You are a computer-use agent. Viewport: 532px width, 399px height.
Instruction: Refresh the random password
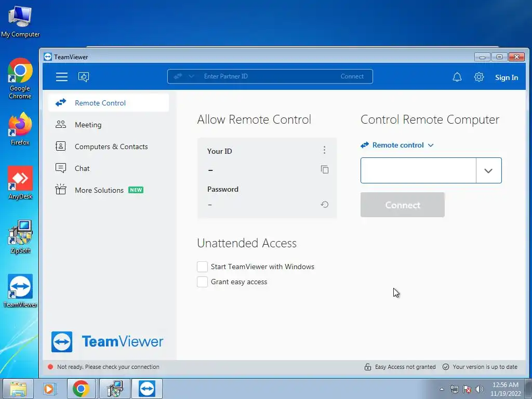(325, 204)
